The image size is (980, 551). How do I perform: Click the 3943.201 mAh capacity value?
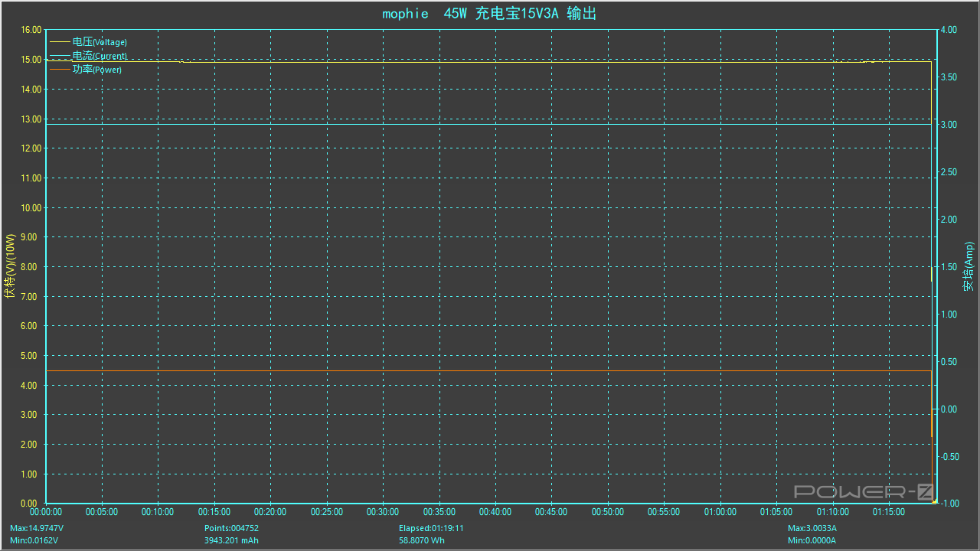pos(231,540)
